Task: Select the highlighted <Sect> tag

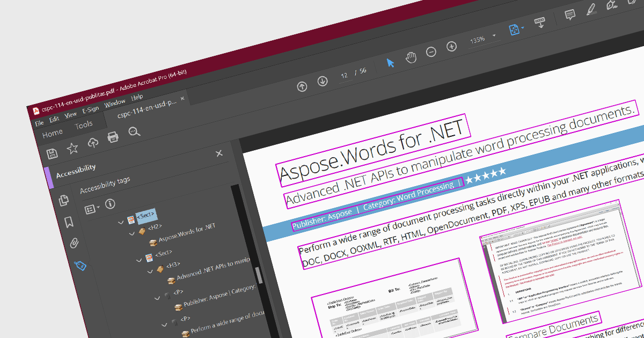Action: coord(146,215)
